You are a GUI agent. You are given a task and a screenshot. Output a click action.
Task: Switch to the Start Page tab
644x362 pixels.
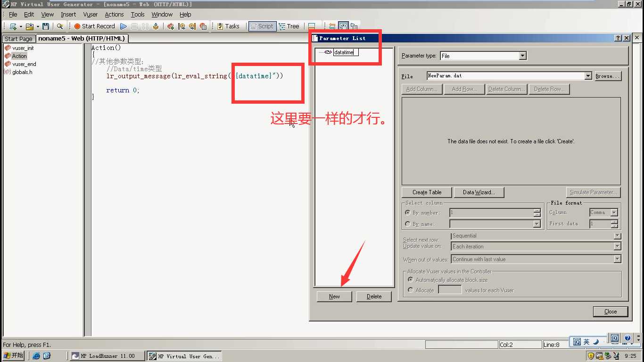pos(19,39)
